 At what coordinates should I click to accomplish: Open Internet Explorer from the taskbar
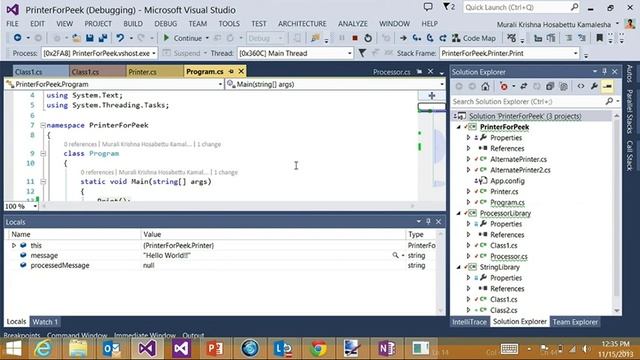(x=43, y=349)
